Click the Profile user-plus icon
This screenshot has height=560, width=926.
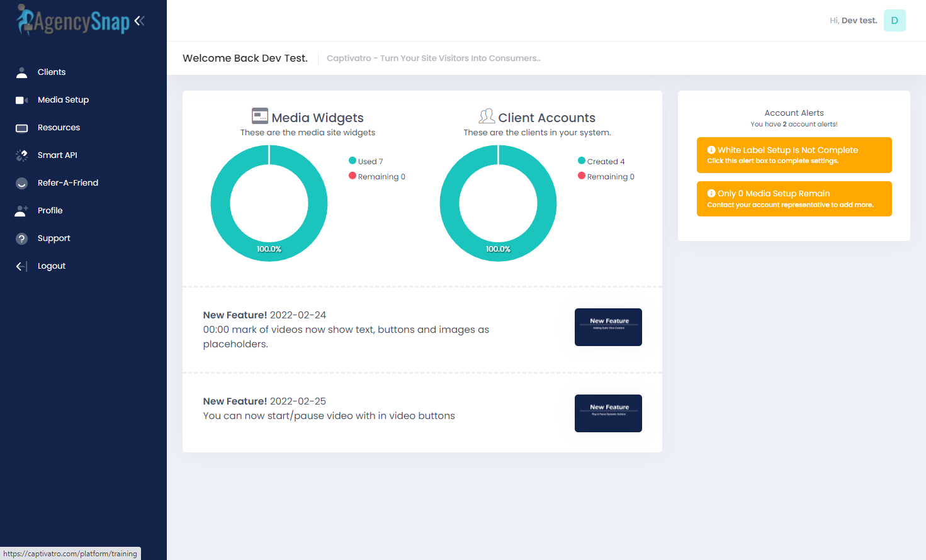(21, 211)
